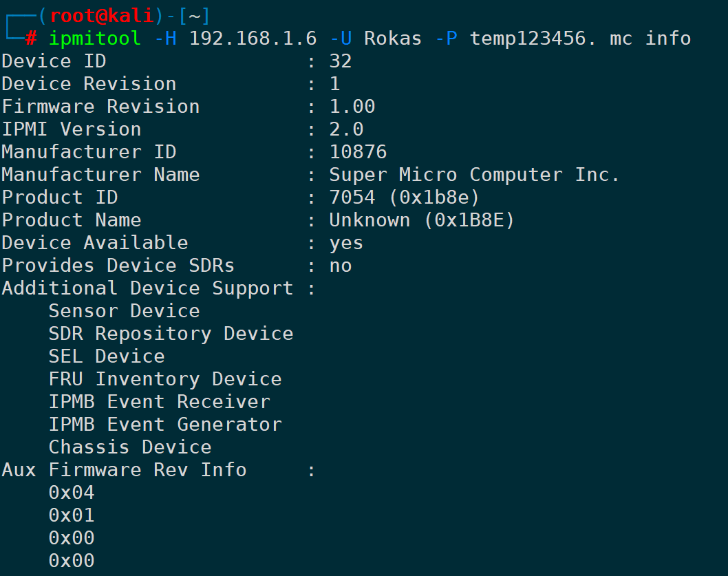728x576 pixels.
Task: Click the Chassis Device line
Action: (x=130, y=447)
